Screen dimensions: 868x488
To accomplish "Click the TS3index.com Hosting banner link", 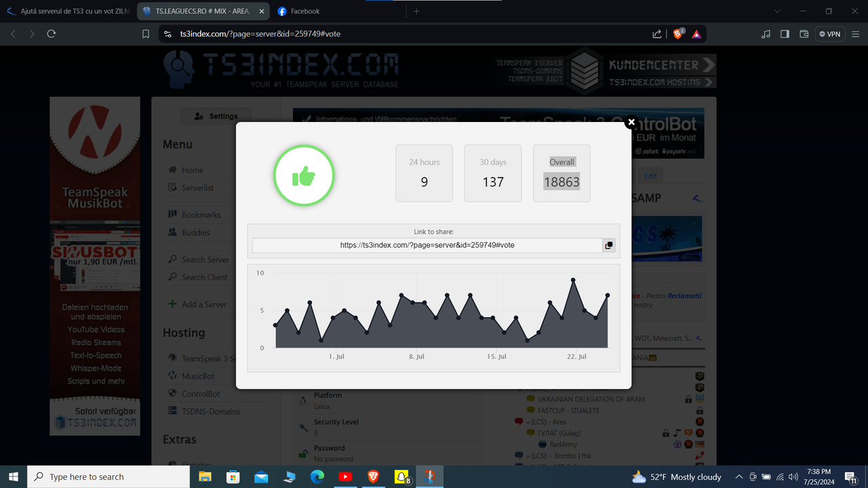I will tap(662, 82).
